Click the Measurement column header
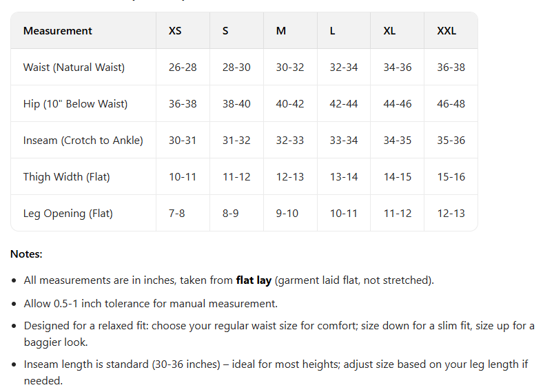 (58, 31)
